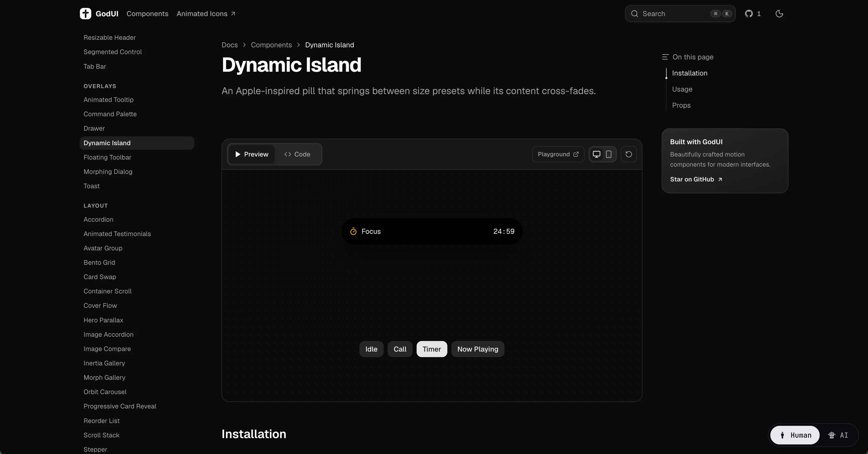Open Bento Grid in sidebar
The height and width of the screenshot is (454, 868).
(x=99, y=262)
